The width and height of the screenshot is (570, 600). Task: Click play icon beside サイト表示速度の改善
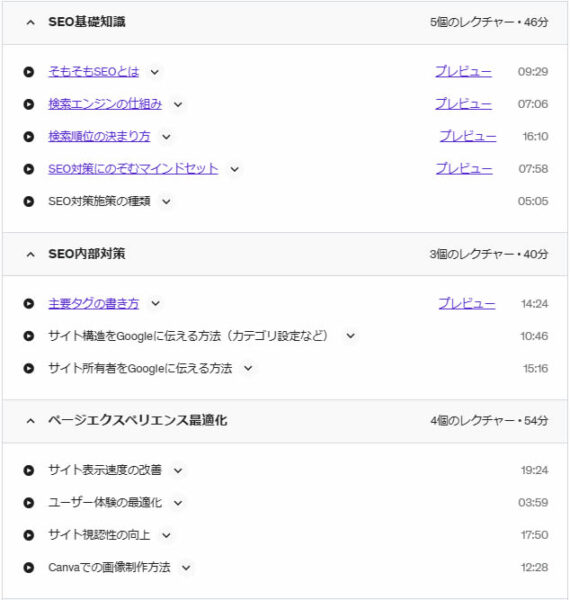(x=29, y=470)
